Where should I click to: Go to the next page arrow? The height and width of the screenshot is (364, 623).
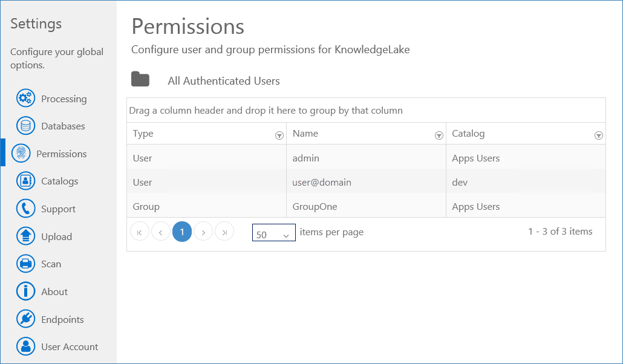pyautogui.click(x=203, y=232)
